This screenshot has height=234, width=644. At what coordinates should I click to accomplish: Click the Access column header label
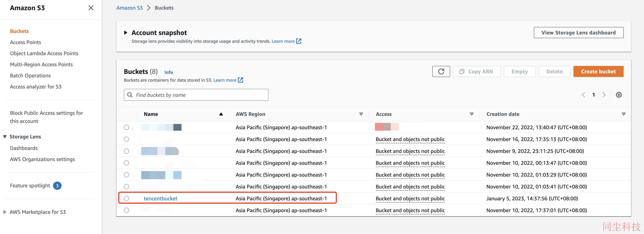(384, 114)
